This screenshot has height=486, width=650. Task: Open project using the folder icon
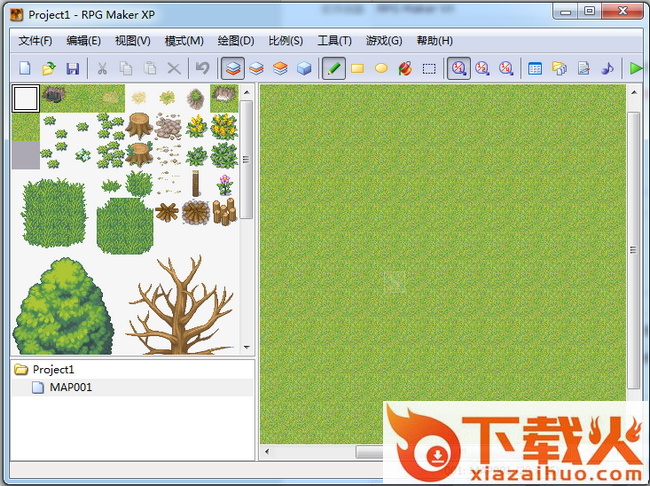coord(49,68)
